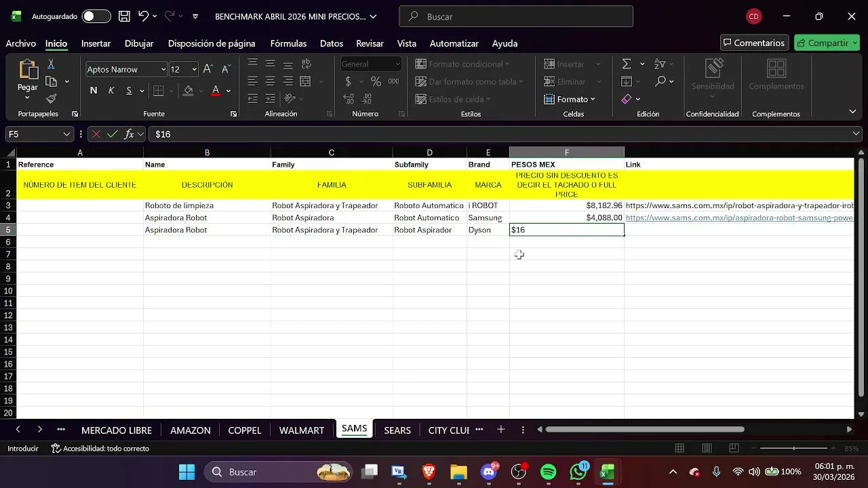
Task: Open the Archivo menu
Action: [21, 43]
